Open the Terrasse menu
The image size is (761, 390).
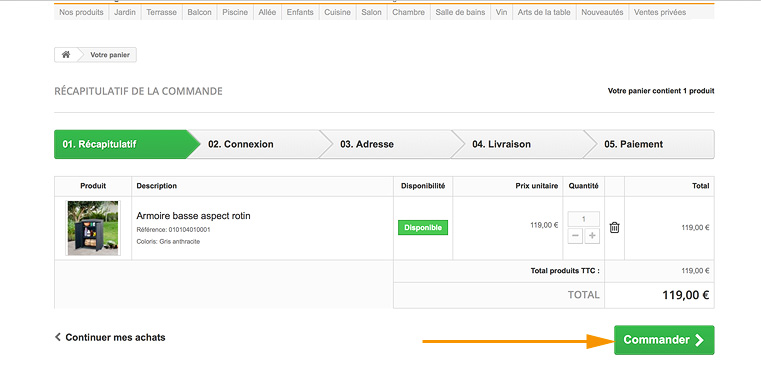[162, 12]
